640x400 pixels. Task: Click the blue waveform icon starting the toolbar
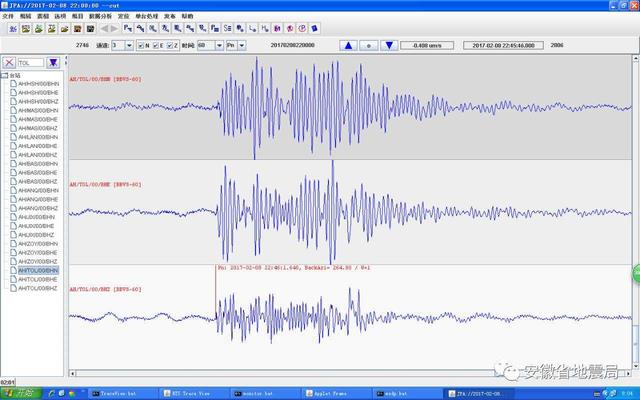[13, 29]
